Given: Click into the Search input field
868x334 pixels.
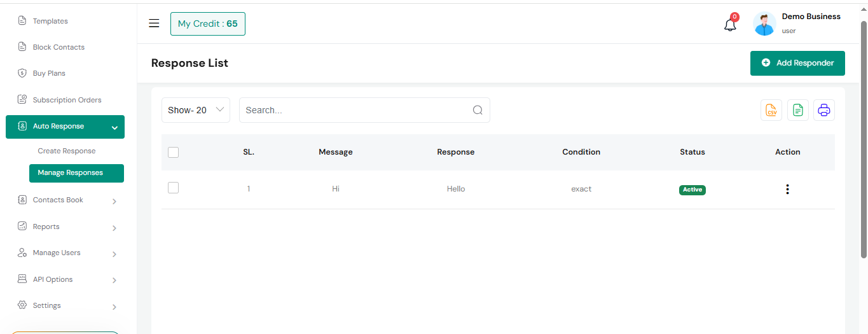Looking at the screenshot, I should tap(356, 110).
